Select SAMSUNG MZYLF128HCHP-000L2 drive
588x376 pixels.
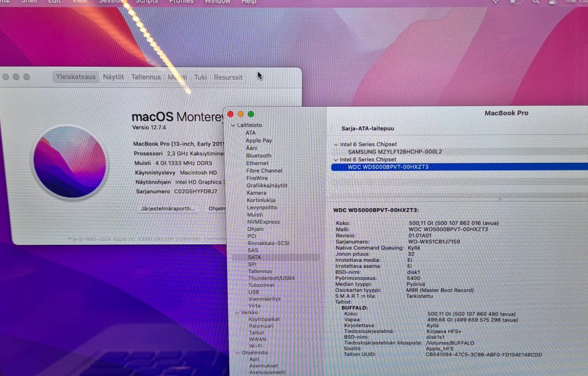395,152
